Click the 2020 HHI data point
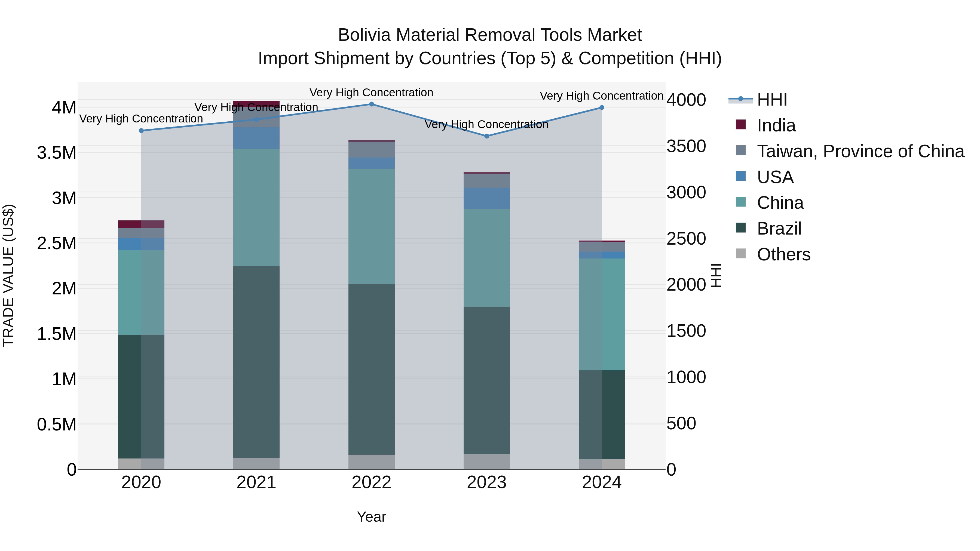Screen dimensions: 980x551 tap(141, 131)
